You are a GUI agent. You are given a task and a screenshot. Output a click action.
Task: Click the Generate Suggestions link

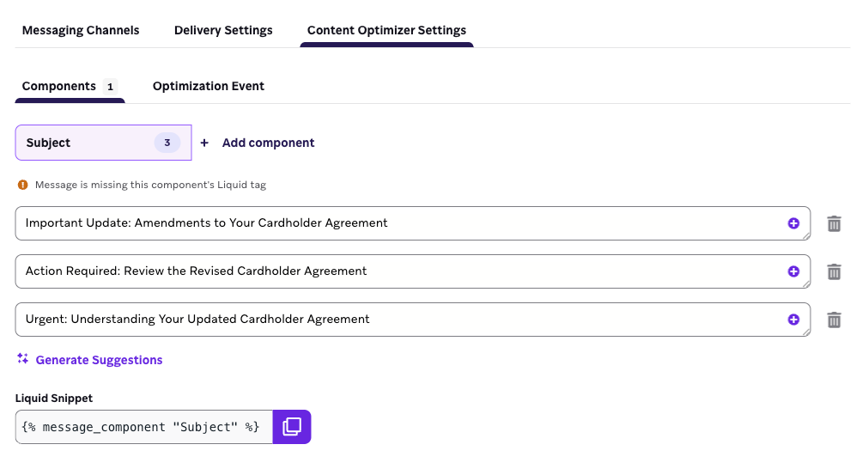click(99, 360)
